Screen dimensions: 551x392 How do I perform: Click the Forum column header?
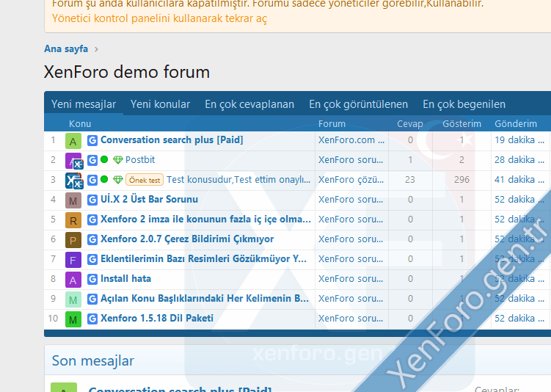pyautogui.click(x=332, y=124)
